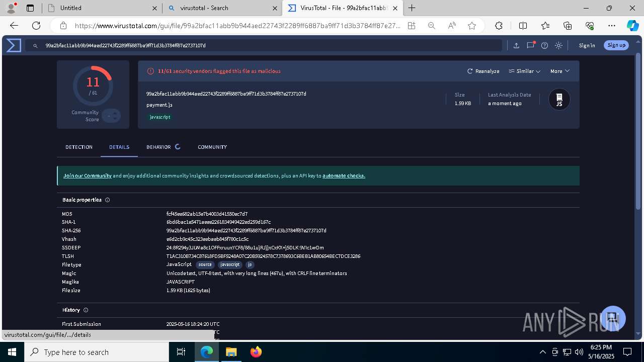Expand the Similar dropdown
This screenshot has height=362, width=644.
(x=524, y=71)
